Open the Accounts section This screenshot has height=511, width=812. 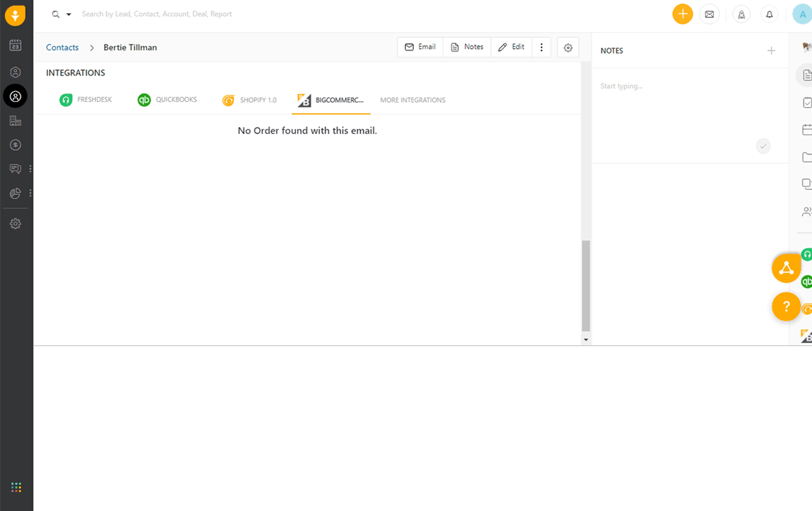(x=15, y=120)
